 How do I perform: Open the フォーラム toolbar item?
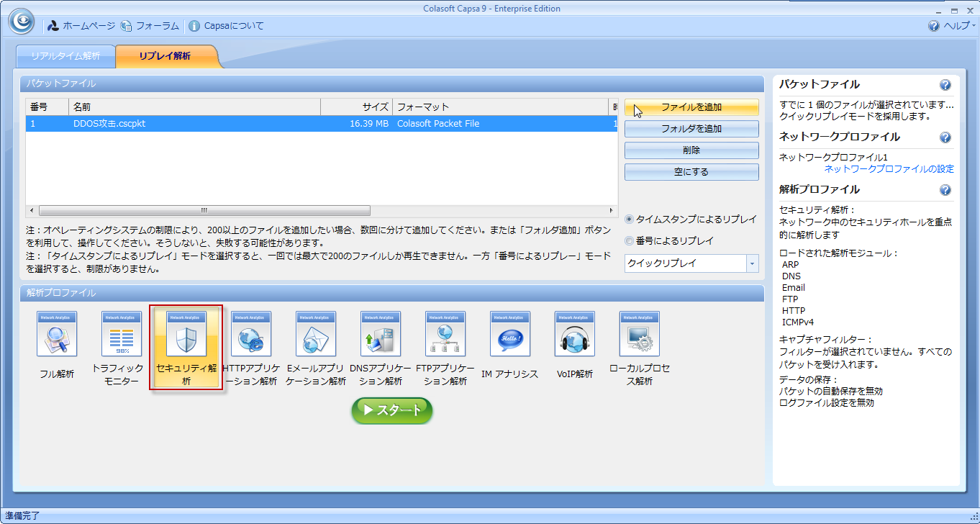pos(150,26)
